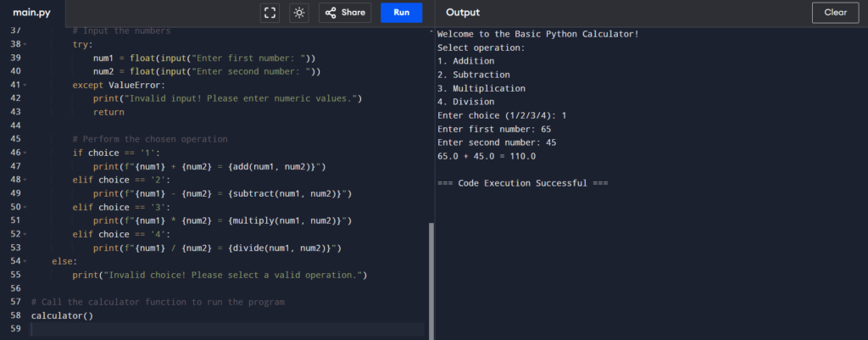Click the calculator() call on line 58
This screenshot has height=340, width=868.
pos(62,316)
